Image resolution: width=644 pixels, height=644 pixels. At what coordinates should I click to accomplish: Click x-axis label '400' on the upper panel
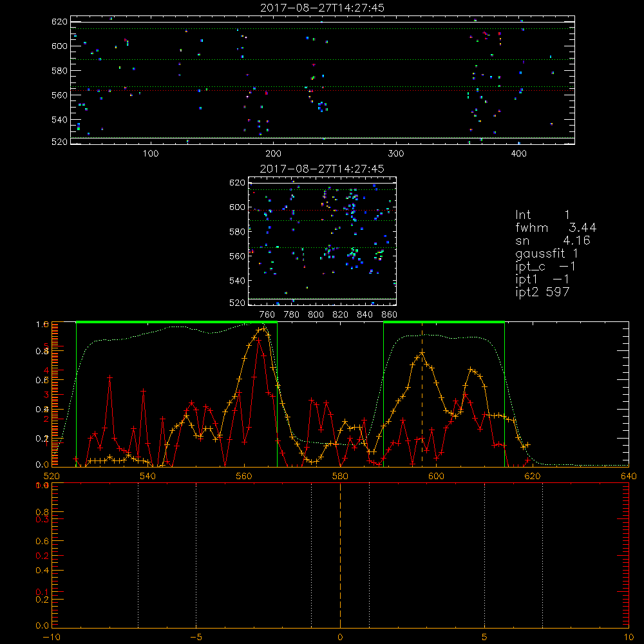click(518, 153)
